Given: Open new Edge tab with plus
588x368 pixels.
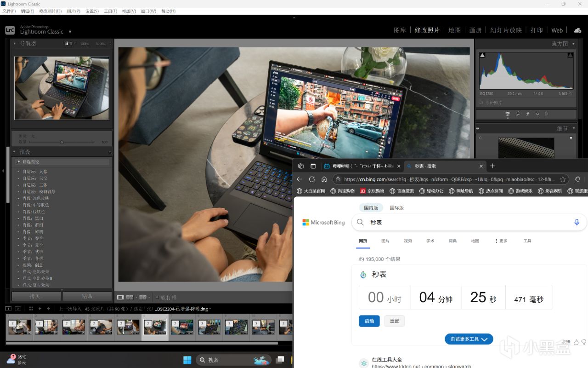Looking at the screenshot, I should coord(492,166).
